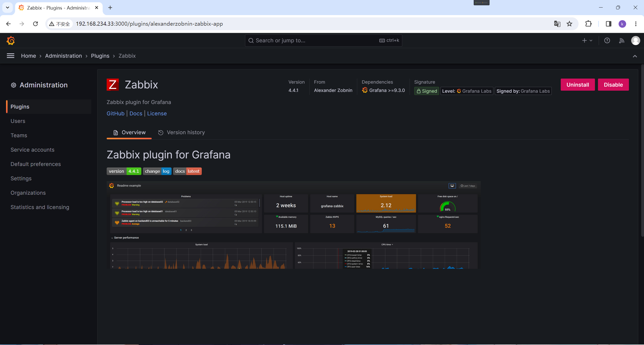Bookmark the page with star icon
The height and width of the screenshot is (345, 644).
click(x=569, y=24)
